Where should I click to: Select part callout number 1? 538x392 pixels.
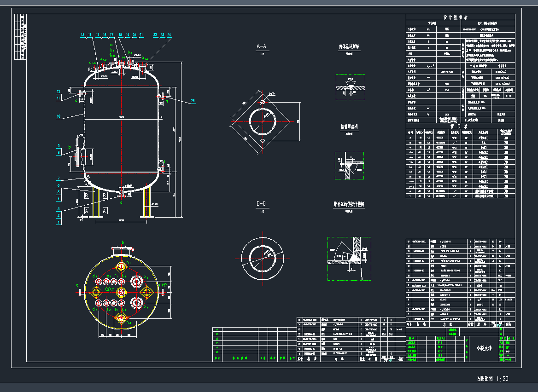(x=58, y=222)
